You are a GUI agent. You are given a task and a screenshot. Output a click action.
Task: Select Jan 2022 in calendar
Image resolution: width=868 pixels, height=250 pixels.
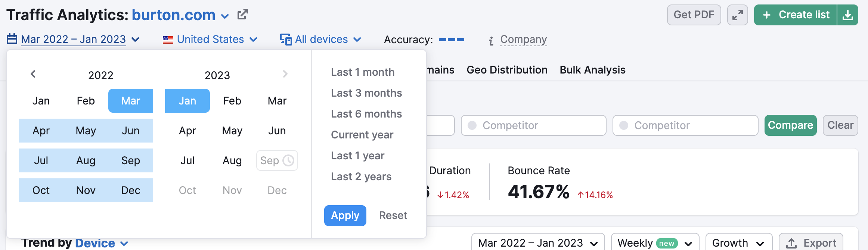(x=41, y=101)
